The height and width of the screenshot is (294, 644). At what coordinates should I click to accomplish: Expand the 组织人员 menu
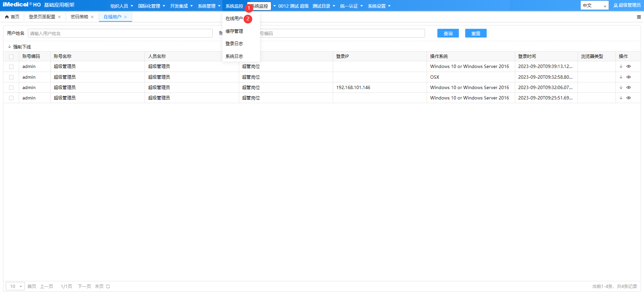(x=121, y=6)
